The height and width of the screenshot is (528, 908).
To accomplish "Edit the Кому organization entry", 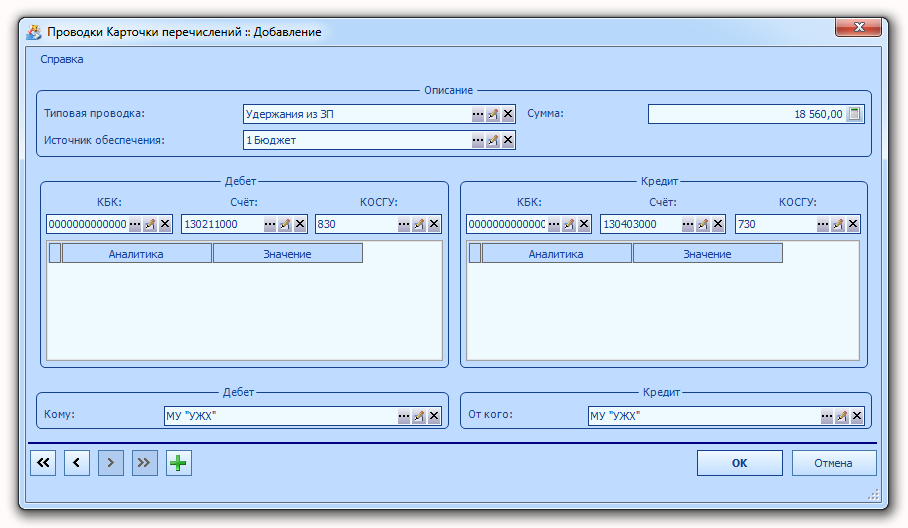I will [419, 416].
